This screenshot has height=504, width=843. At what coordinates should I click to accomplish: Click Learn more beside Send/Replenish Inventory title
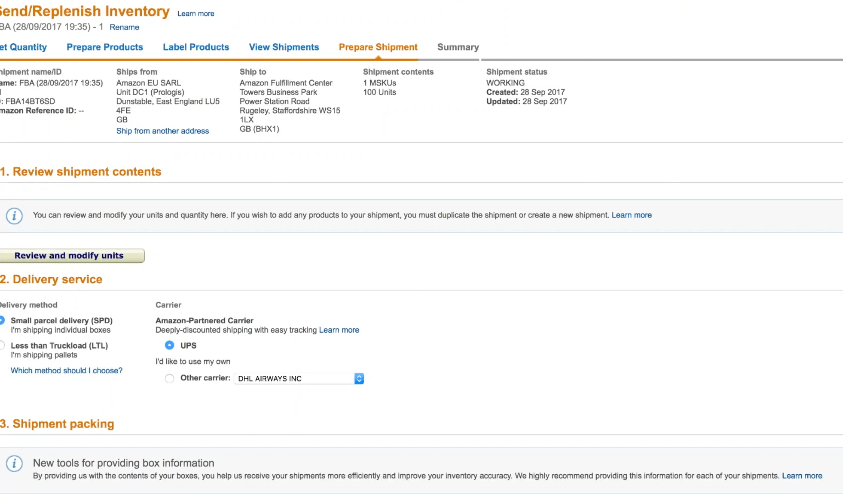(x=196, y=13)
